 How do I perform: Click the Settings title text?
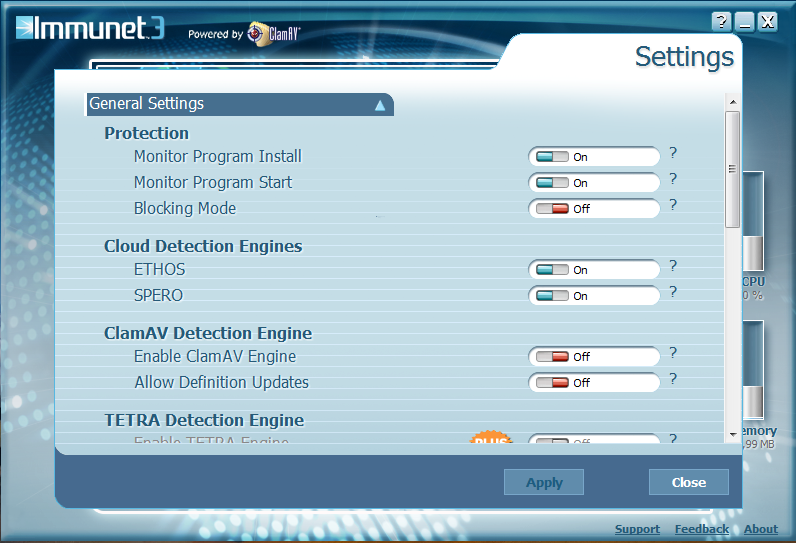pos(684,57)
